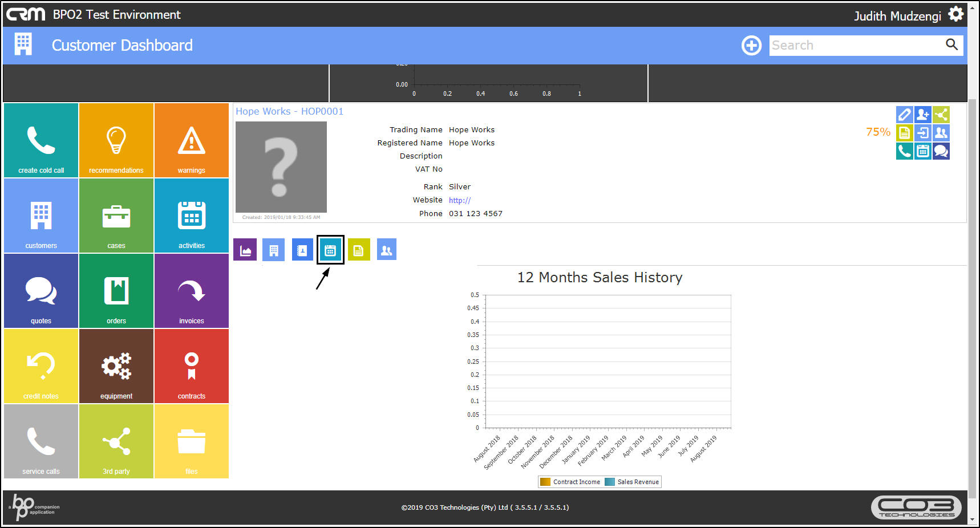Switch to the contact book tab

point(302,250)
